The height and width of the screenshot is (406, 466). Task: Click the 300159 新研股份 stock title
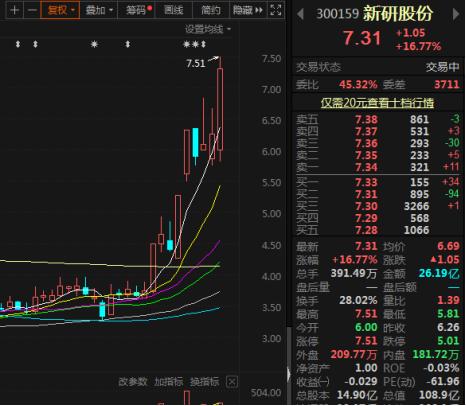click(375, 14)
